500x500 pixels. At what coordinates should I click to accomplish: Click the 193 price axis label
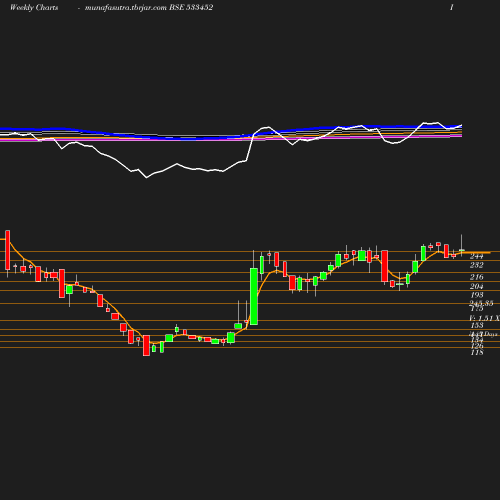coord(476,295)
